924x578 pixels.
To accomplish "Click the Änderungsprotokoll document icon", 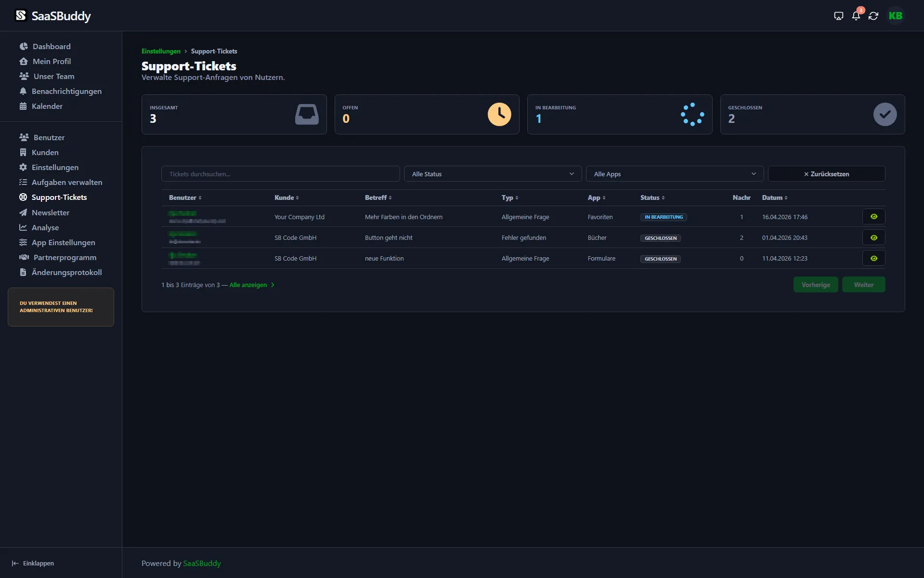I will pos(23,272).
